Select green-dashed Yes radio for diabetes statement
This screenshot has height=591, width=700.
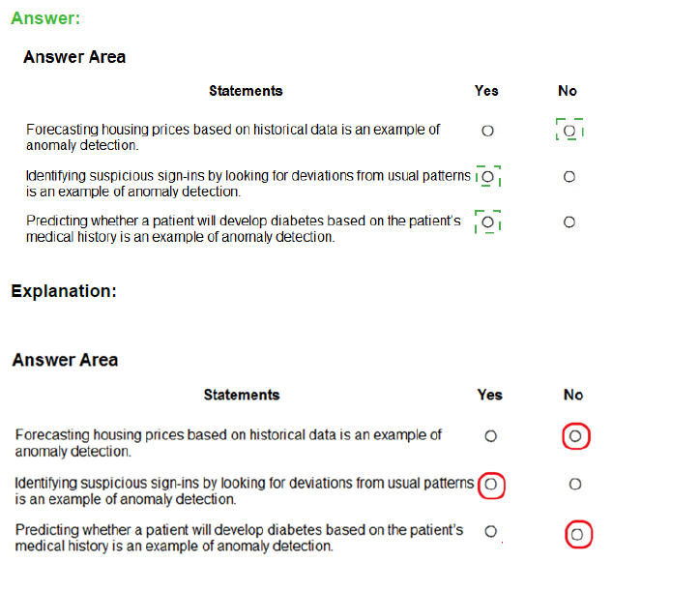coord(488,222)
